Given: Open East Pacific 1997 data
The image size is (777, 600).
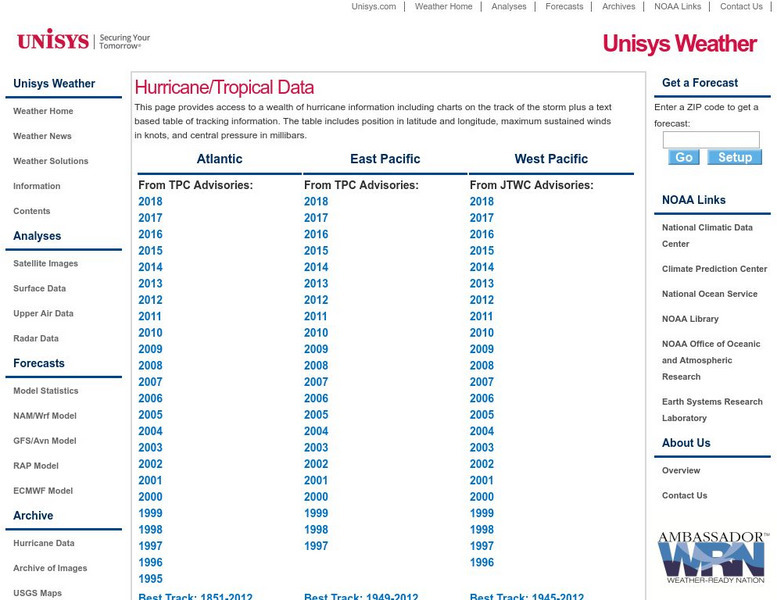Looking at the screenshot, I should click(316, 546).
